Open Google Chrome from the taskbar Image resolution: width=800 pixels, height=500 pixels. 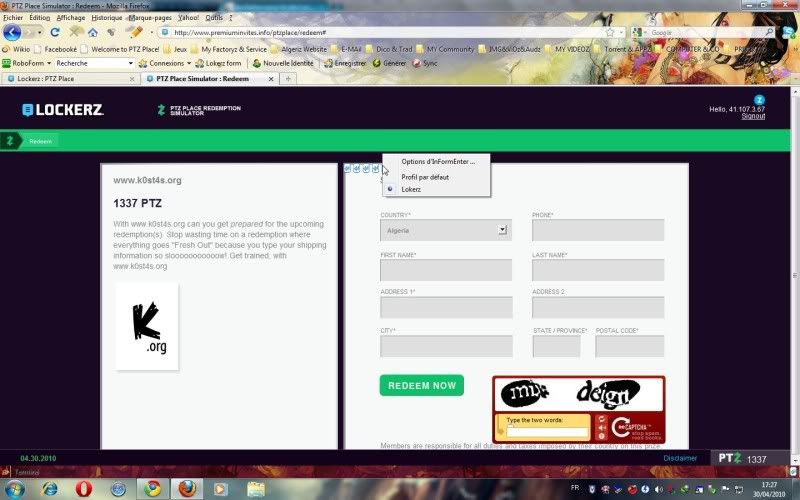tap(151, 488)
